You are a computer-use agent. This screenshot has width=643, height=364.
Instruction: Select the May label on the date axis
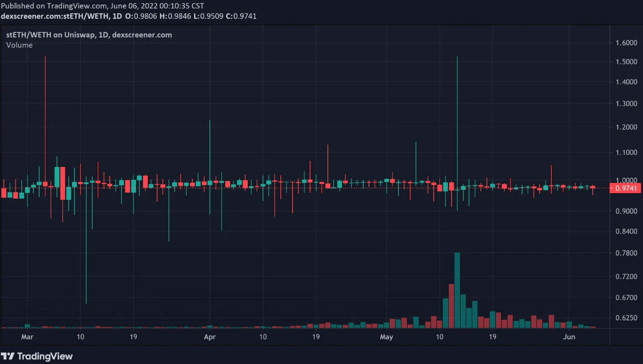(387, 337)
